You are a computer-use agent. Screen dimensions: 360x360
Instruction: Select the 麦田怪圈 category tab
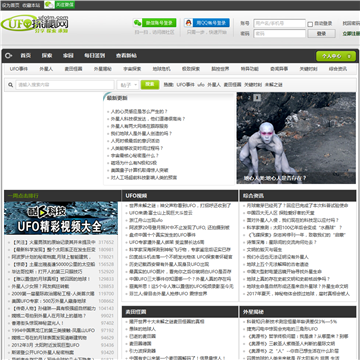coord(73,69)
